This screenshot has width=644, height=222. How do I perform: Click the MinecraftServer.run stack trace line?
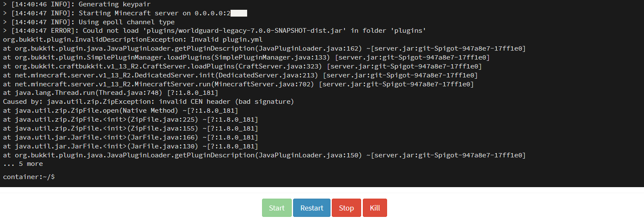click(238, 84)
